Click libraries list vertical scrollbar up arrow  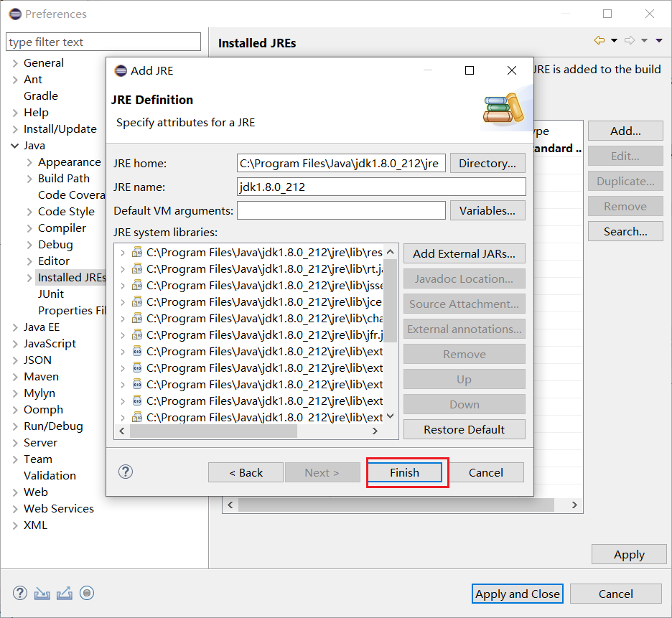(x=390, y=251)
